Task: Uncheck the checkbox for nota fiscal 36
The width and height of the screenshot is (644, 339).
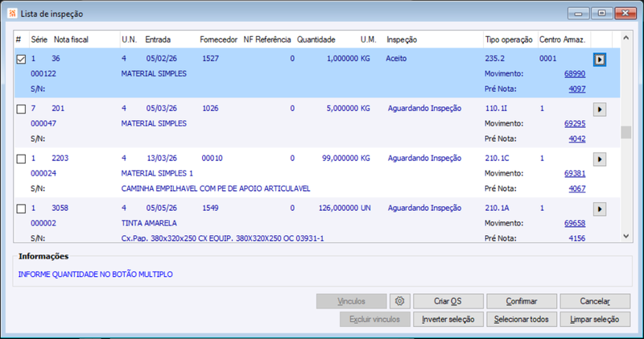Action: pyautogui.click(x=21, y=59)
